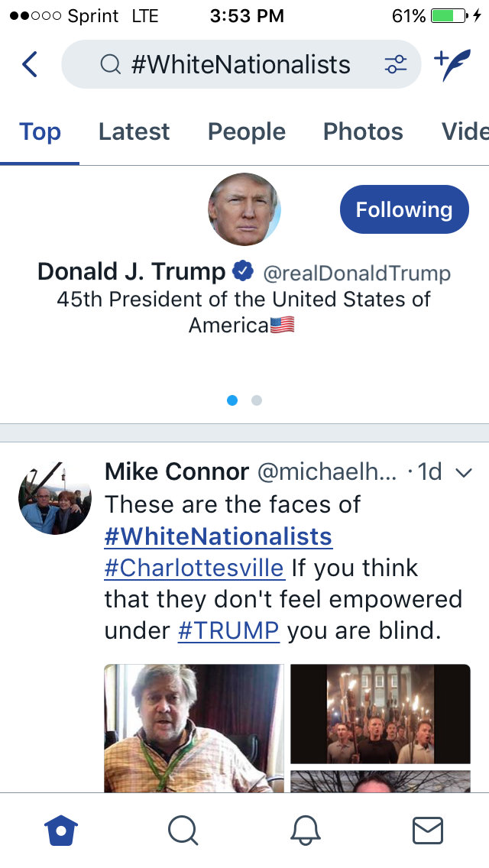
Task: Open the Search tab magnifier icon
Action: [183, 830]
